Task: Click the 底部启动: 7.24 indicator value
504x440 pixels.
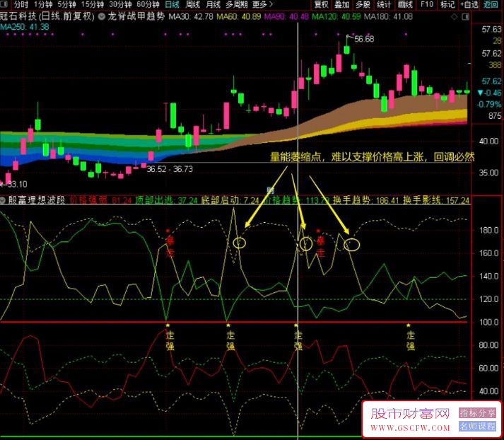Action: coord(230,200)
